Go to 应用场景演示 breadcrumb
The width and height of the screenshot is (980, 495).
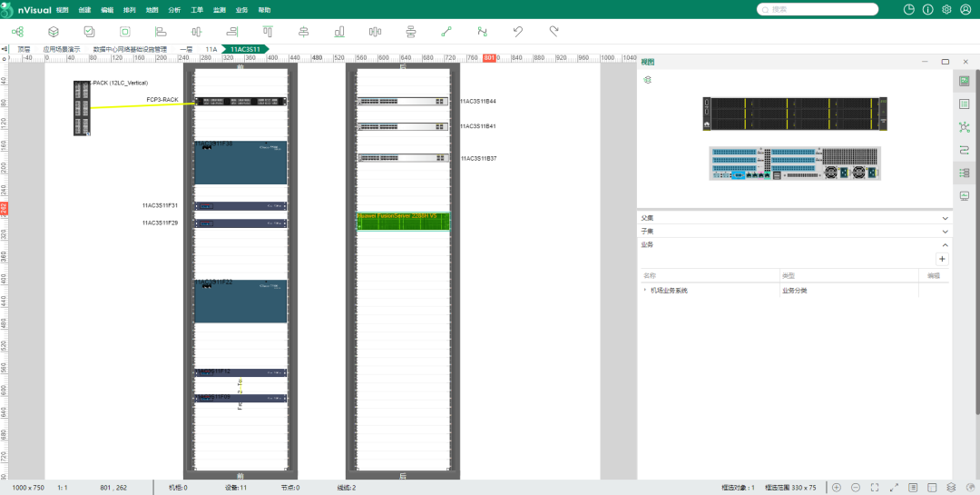click(62, 49)
